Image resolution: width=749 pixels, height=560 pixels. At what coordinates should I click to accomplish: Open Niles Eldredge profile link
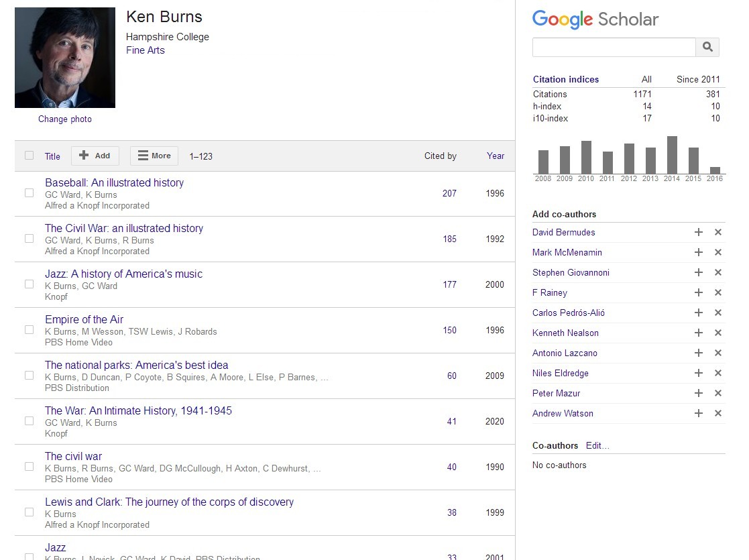561,373
